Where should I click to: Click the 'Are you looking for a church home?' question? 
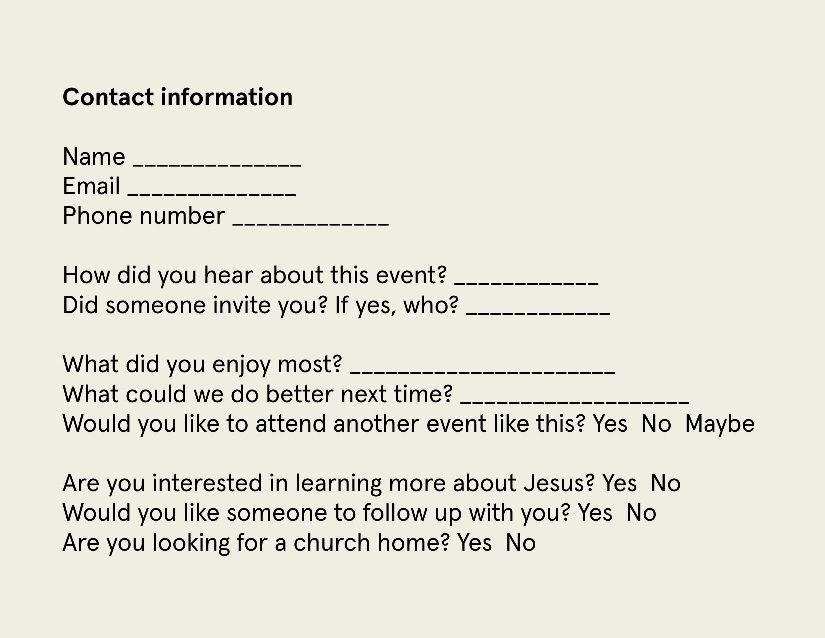(255, 544)
